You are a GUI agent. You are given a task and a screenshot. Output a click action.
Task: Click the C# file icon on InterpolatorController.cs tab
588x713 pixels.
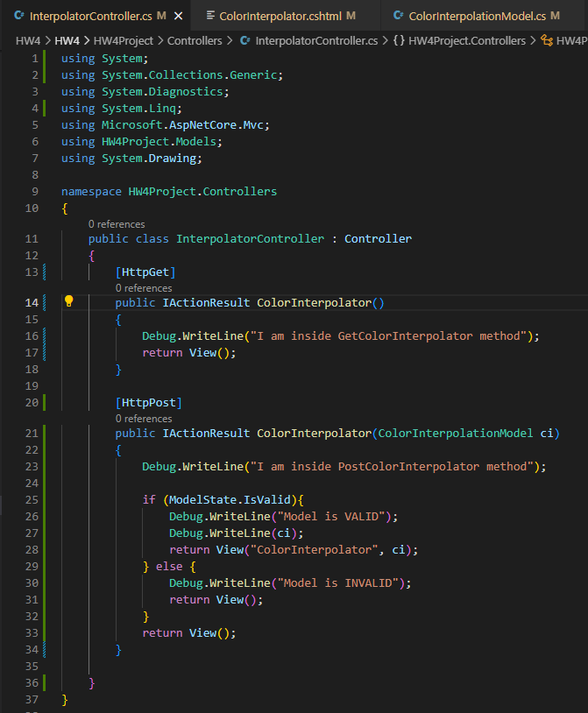tap(19, 16)
